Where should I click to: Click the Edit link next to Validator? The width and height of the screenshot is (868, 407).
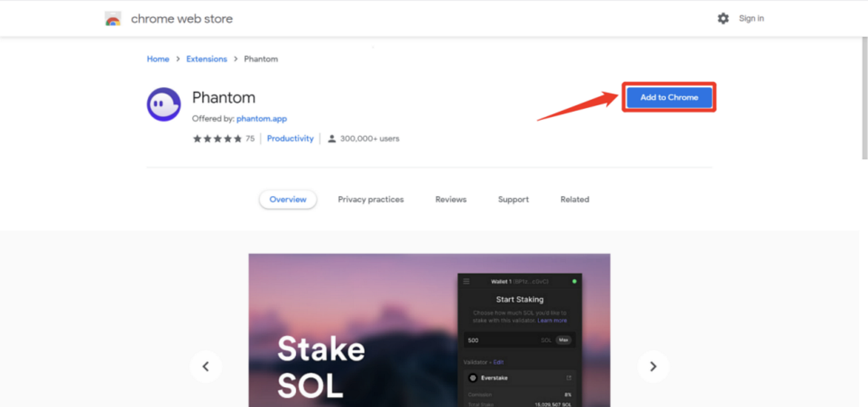(497, 362)
